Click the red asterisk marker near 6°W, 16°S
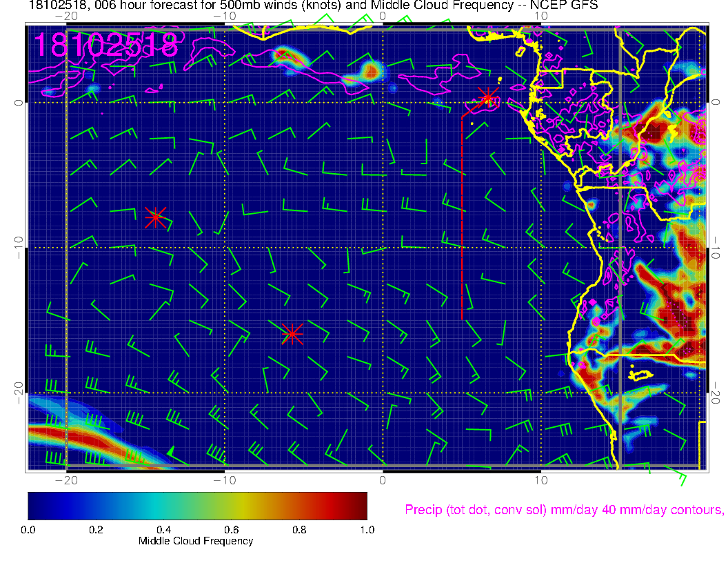Screen dimensions: 728x563 pos(292,334)
